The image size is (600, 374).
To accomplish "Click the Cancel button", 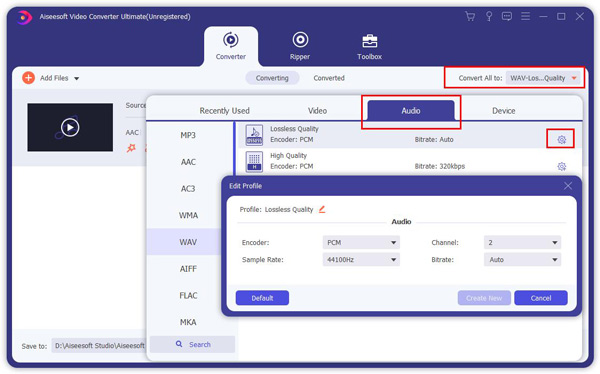I will point(541,298).
